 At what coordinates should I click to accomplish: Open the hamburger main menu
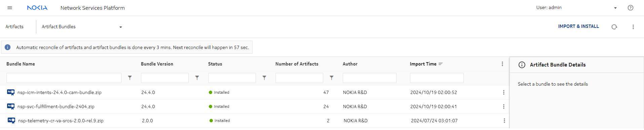10,8
